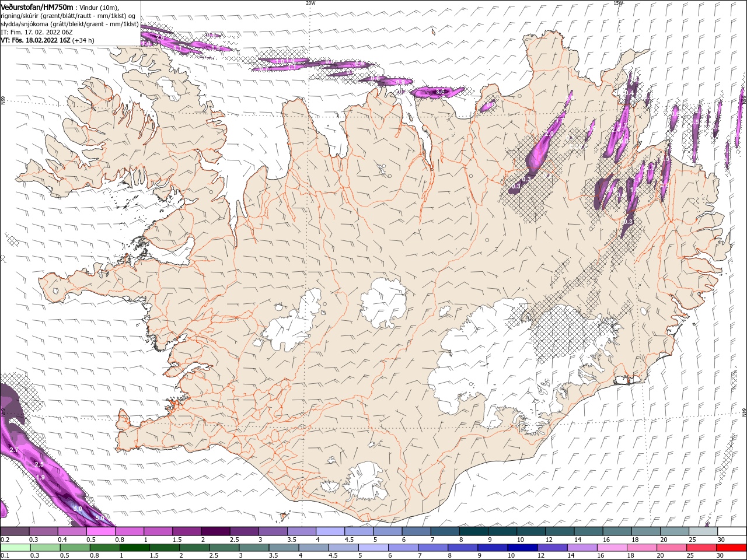The image size is (747, 560).
Task: Pick the grey-purple 0.2 swatch in the snow scale
Action: pyautogui.click(x=15, y=531)
